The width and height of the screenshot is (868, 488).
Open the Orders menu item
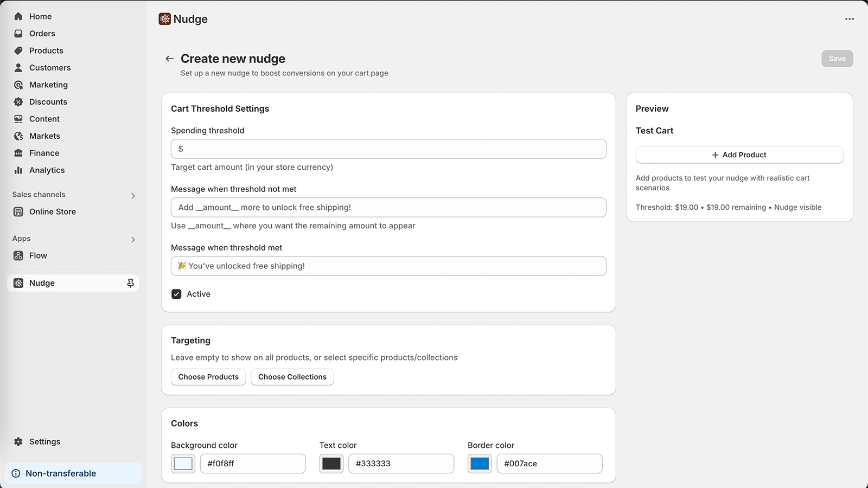point(42,34)
